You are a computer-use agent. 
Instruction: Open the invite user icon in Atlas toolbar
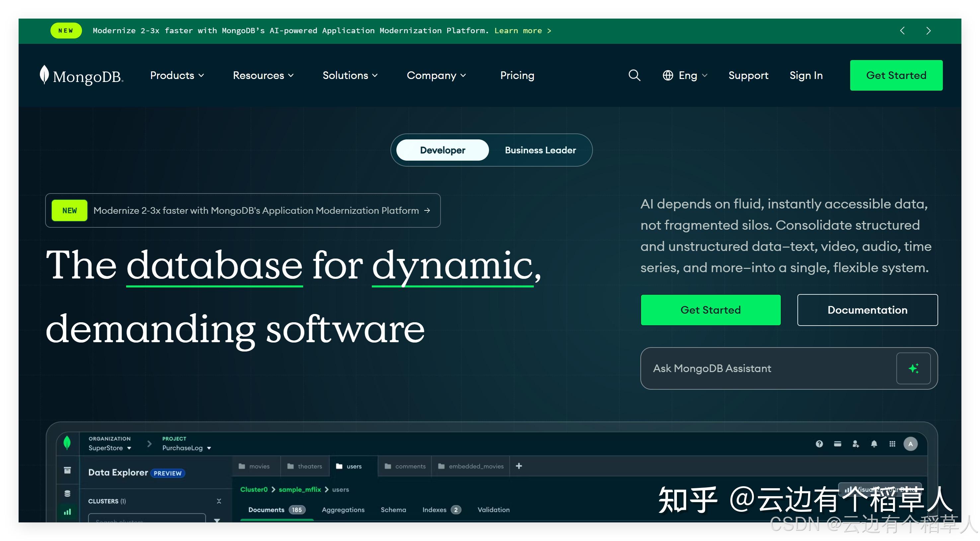click(856, 444)
